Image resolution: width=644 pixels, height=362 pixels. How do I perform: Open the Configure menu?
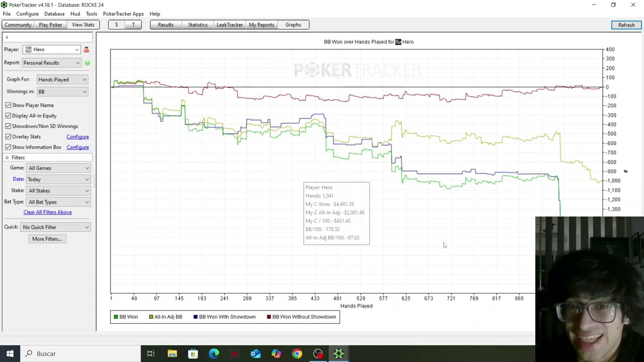(27, 14)
